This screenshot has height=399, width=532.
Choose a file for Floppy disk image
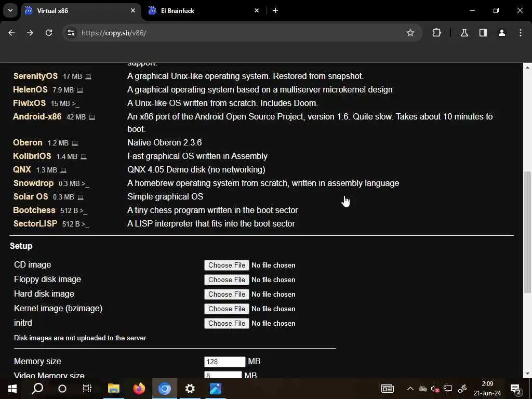point(227,280)
